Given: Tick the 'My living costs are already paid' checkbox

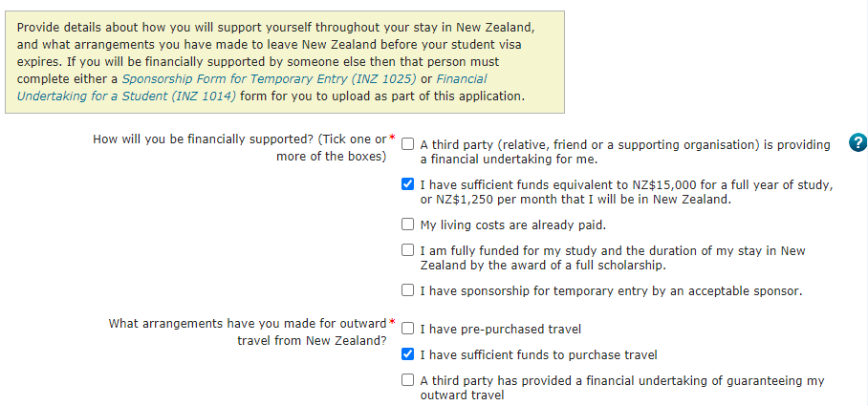Looking at the screenshot, I should coord(408,225).
